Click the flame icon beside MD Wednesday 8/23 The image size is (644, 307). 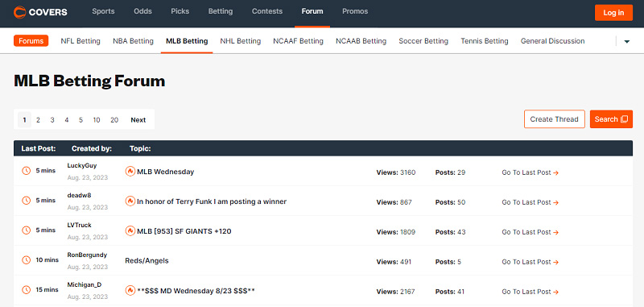[x=130, y=290]
